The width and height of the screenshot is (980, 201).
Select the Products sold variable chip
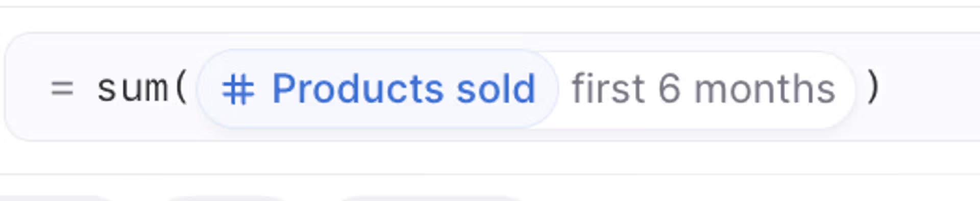[377, 89]
